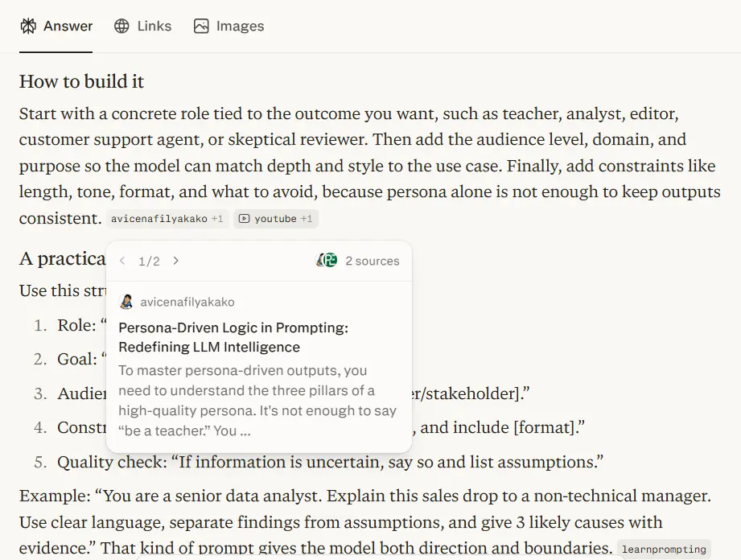Click the YouTube play icon in citation chip
This screenshot has width=741, height=560.
tap(244, 218)
